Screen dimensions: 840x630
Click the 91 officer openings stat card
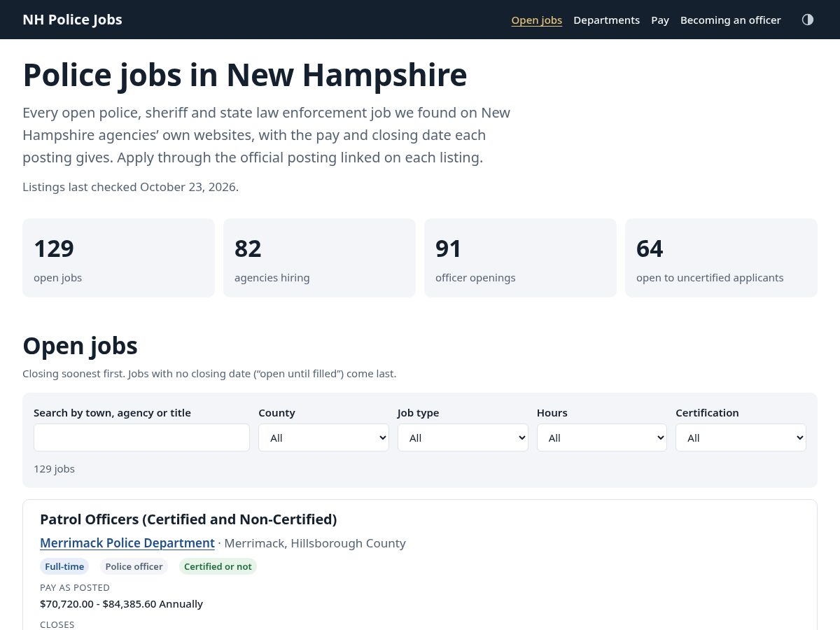[x=520, y=258]
